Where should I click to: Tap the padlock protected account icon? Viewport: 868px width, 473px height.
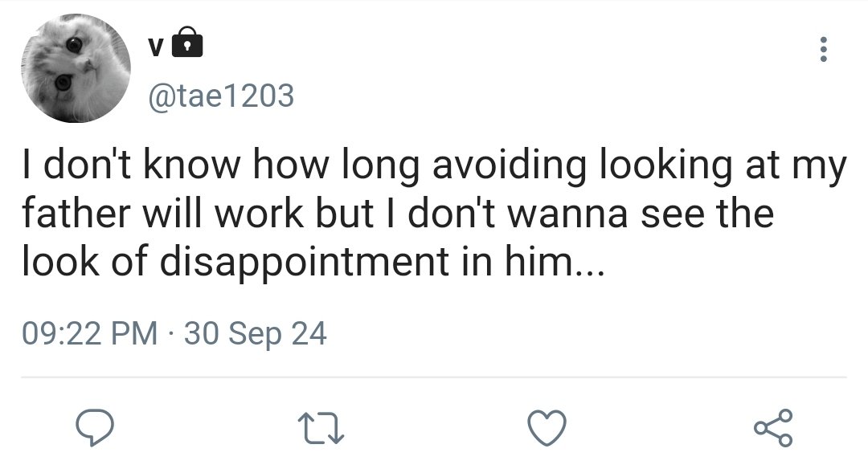coord(187,42)
